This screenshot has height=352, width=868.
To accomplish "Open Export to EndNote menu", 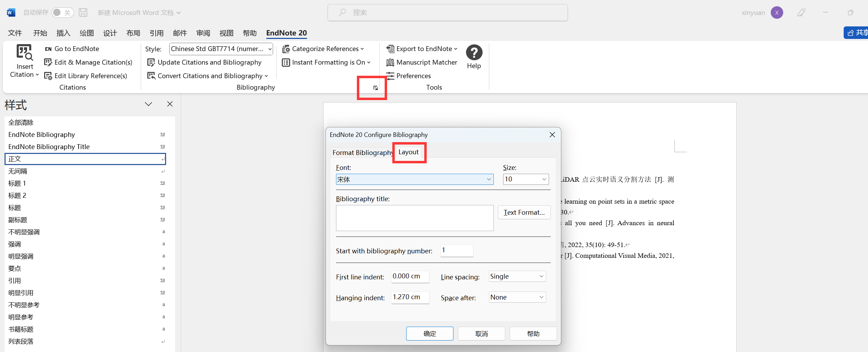I will [x=422, y=49].
